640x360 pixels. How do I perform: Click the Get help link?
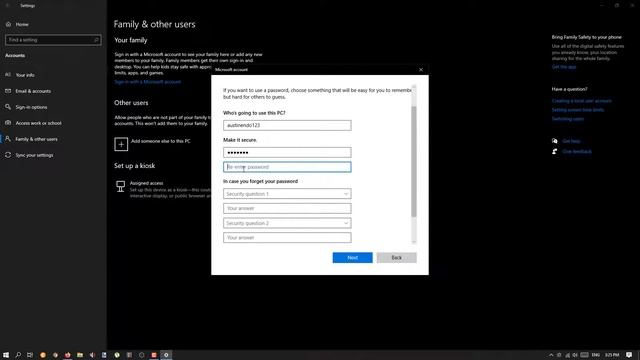571,141
